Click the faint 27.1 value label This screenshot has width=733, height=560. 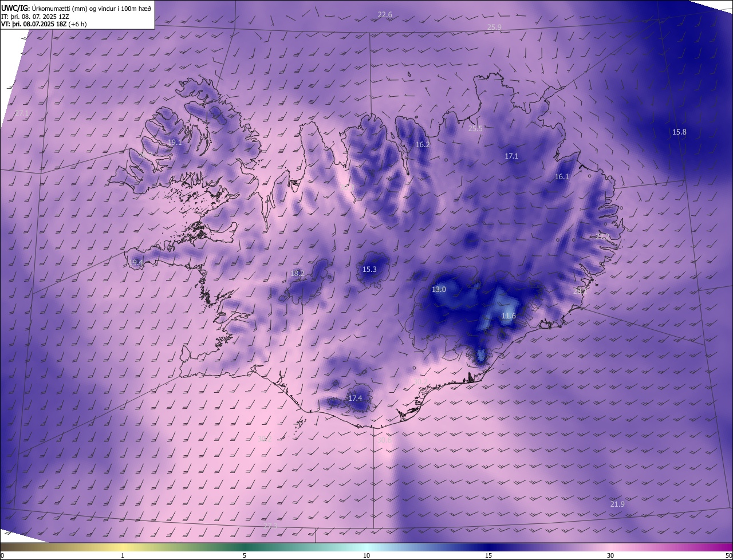[x=21, y=113]
